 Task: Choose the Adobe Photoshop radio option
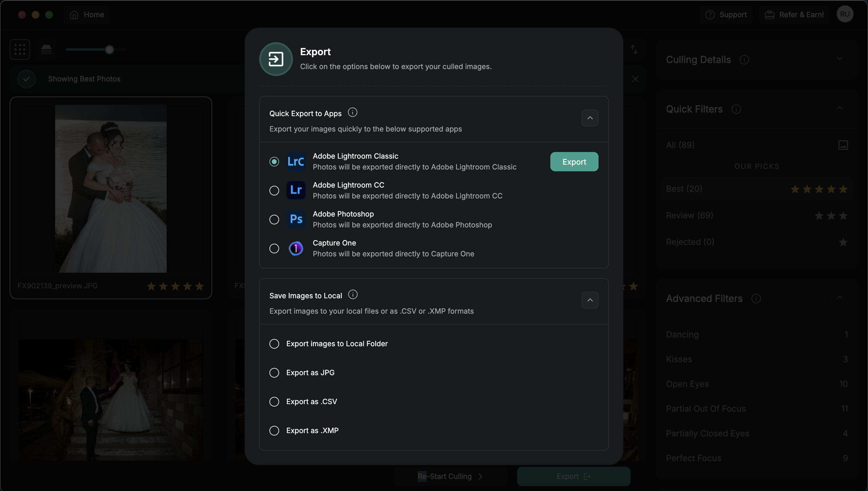[x=274, y=220]
